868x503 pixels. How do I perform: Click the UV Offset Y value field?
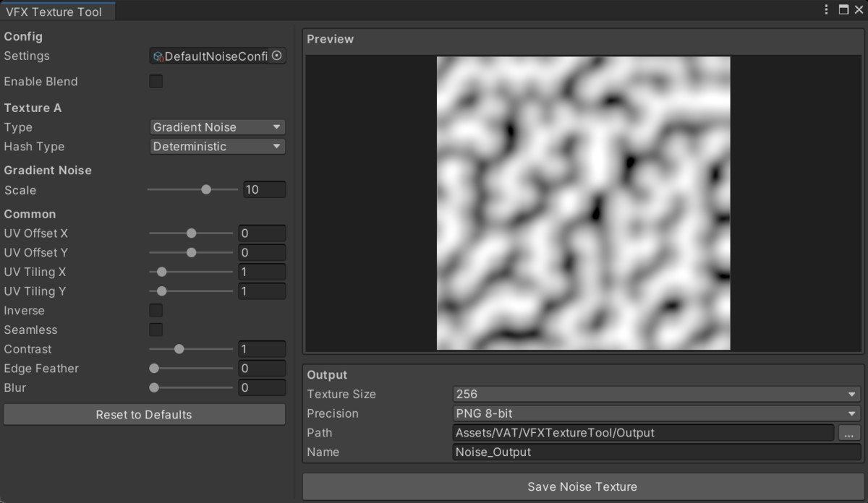(x=262, y=253)
